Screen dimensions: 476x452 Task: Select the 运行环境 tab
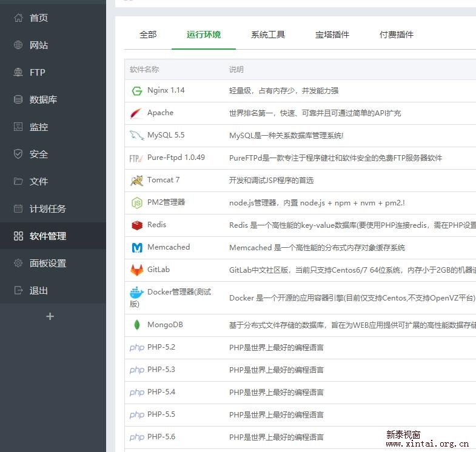click(204, 35)
